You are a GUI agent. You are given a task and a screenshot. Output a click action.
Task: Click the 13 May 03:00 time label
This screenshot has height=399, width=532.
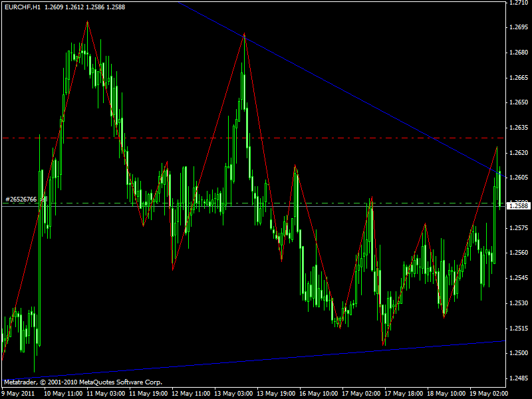pos(233,394)
